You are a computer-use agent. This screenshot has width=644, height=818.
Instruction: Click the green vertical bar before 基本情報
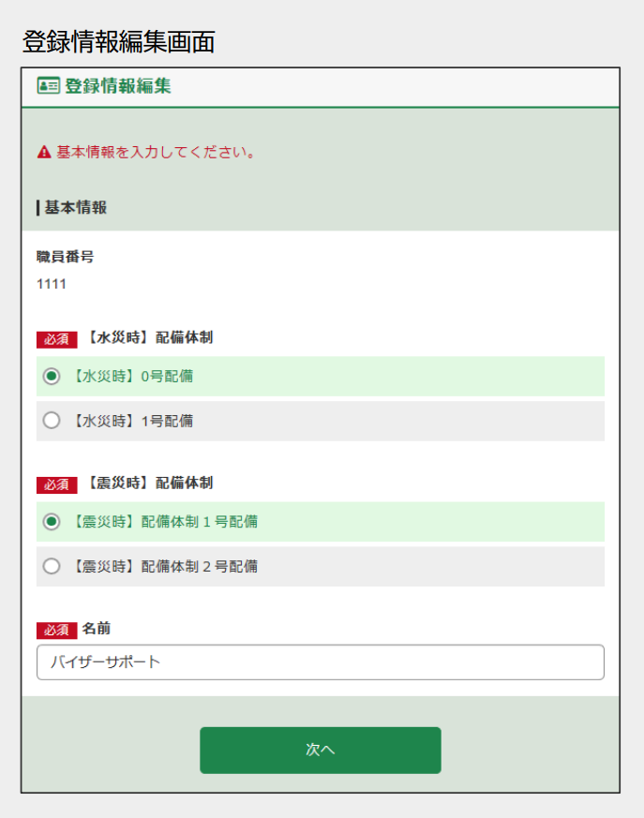pos(36,207)
